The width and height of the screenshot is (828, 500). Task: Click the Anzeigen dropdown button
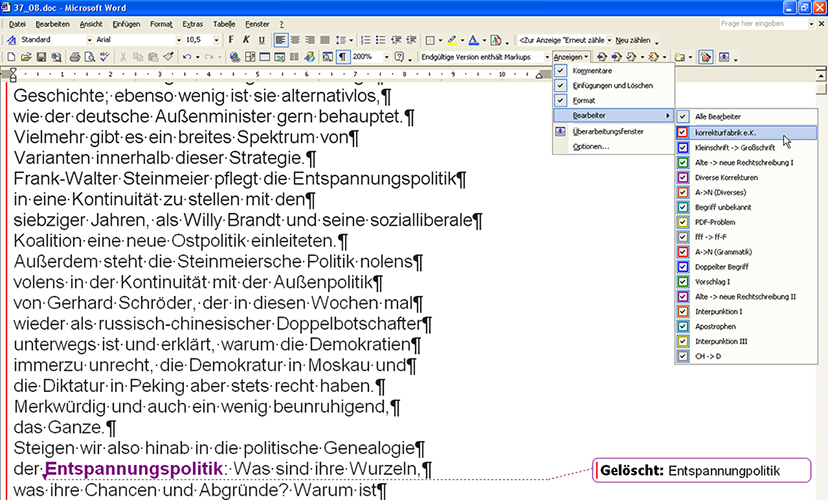tap(571, 56)
